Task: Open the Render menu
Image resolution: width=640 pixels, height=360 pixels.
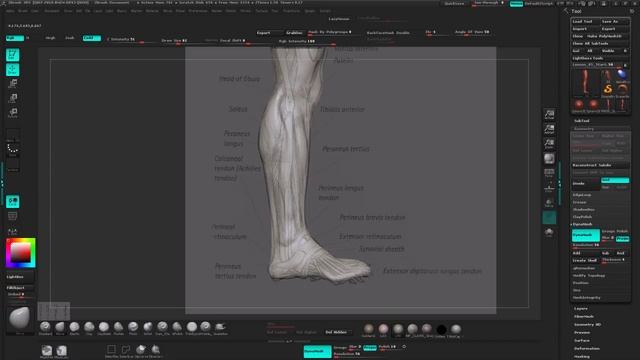Action: pyautogui.click(x=217, y=11)
